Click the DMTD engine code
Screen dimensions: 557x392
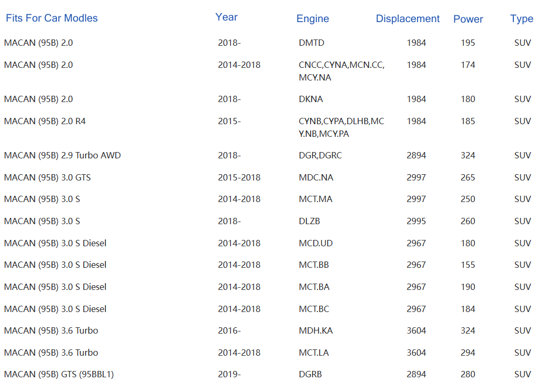(x=311, y=43)
